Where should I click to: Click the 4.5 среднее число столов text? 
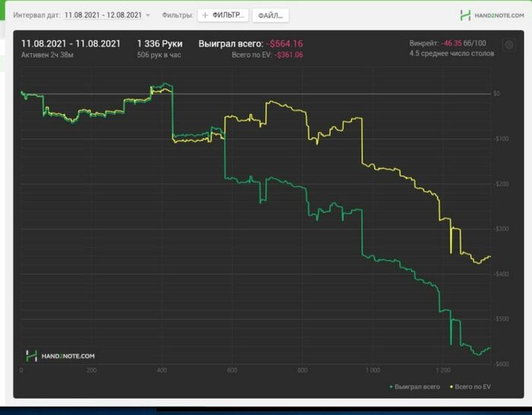pos(451,53)
